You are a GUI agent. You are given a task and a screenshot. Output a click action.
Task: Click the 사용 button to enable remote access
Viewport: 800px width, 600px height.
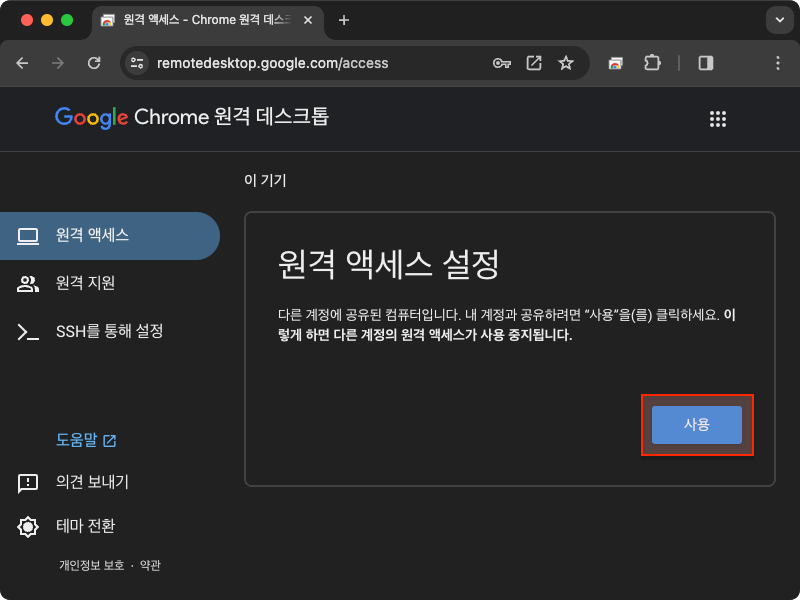(697, 424)
